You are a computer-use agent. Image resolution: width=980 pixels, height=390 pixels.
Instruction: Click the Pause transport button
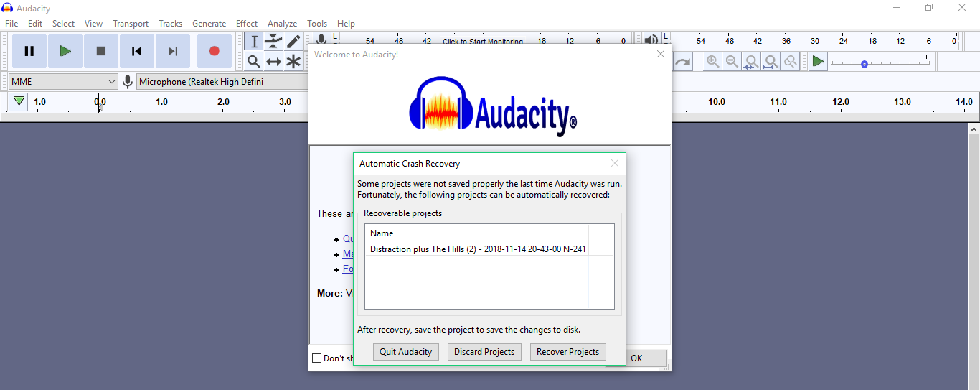coord(29,51)
